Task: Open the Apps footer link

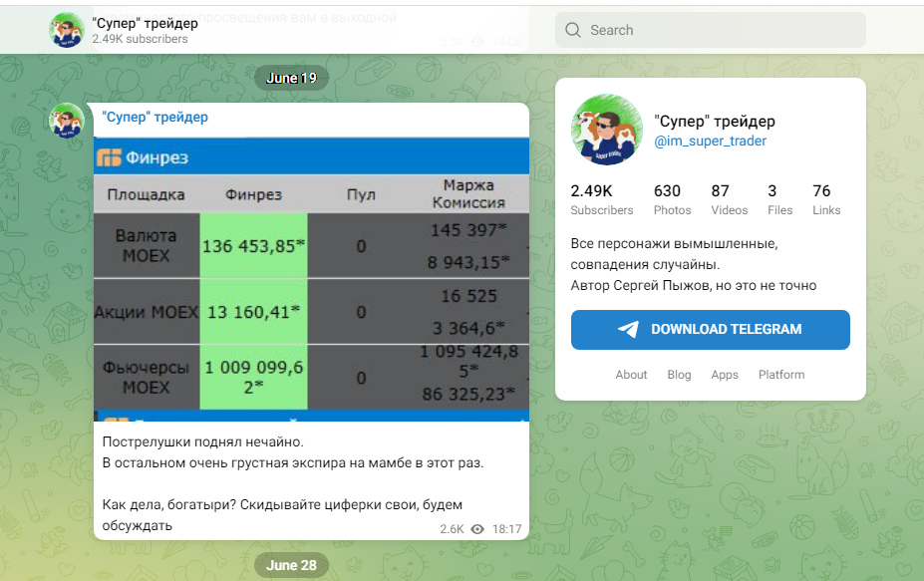Action: tap(725, 375)
